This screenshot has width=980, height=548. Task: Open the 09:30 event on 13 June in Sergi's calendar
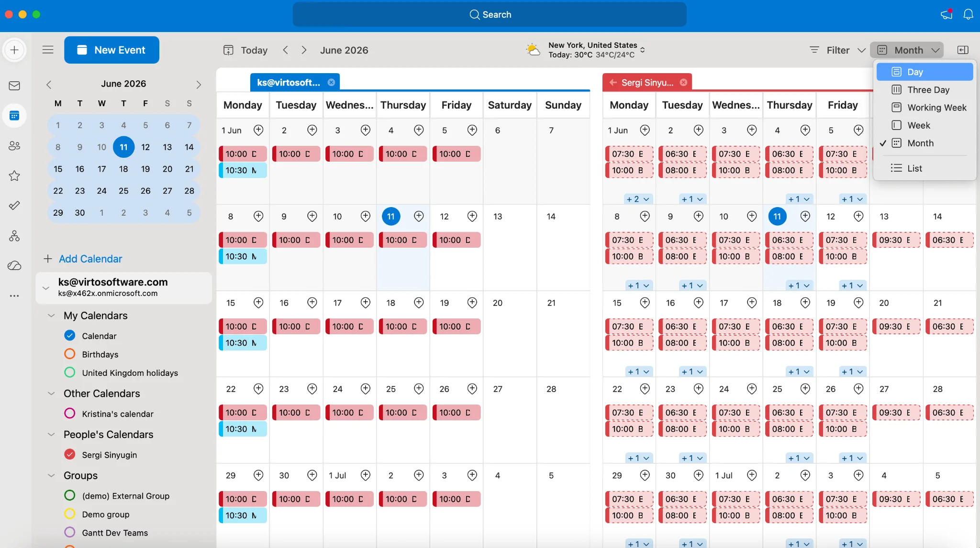[x=896, y=240]
